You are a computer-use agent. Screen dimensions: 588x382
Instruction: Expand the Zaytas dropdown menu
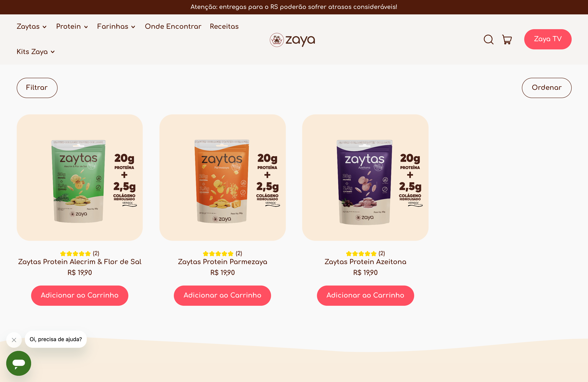(x=32, y=26)
